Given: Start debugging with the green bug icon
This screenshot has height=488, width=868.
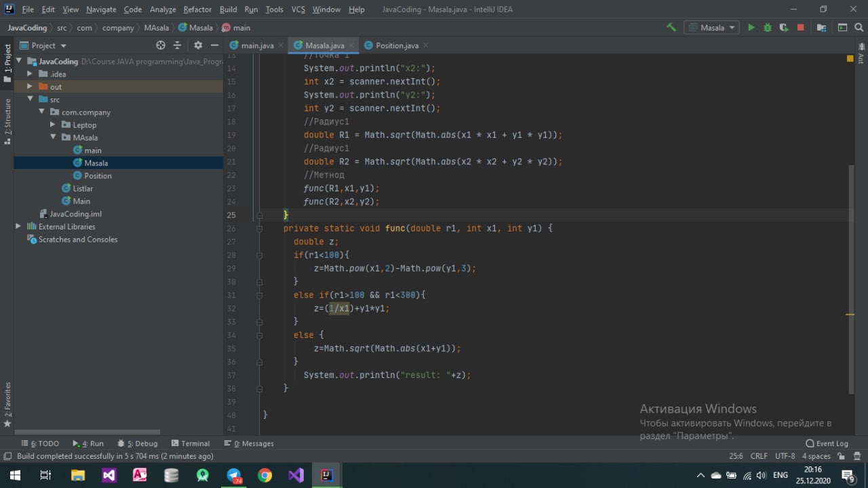Looking at the screenshot, I should tap(768, 28).
